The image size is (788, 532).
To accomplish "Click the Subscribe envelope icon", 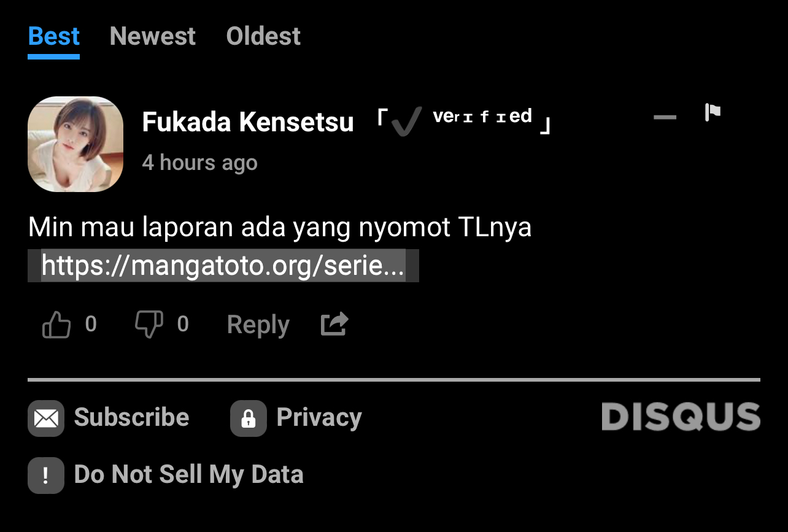I will click(46, 418).
